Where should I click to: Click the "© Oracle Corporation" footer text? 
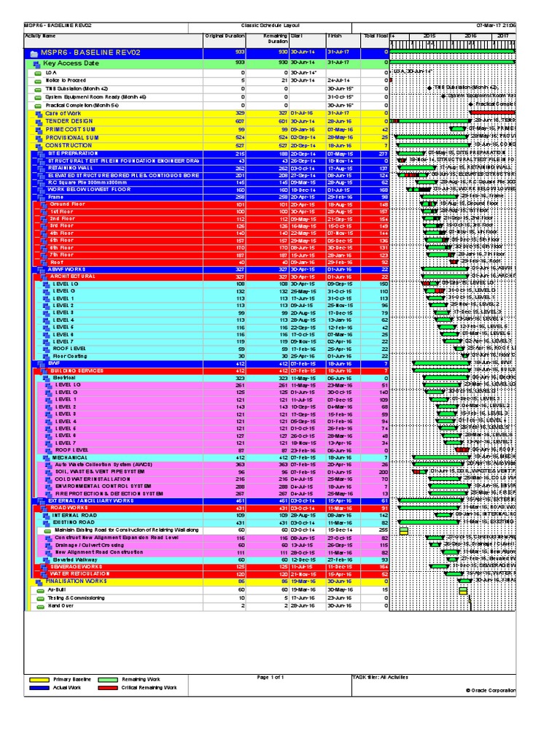(491, 690)
